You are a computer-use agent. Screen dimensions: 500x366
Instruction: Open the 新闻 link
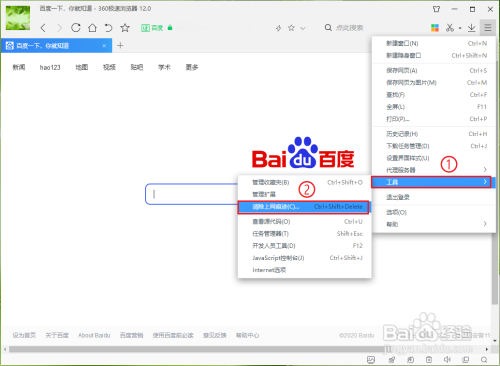(19, 67)
